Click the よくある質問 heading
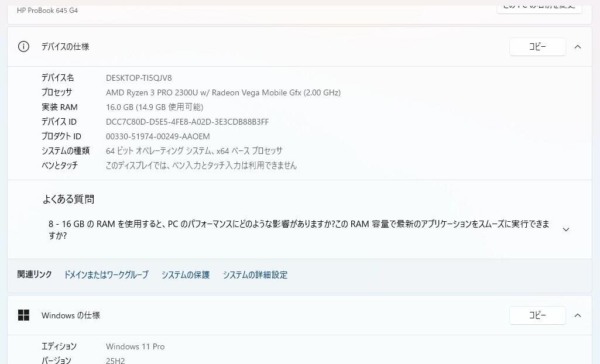 (68, 199)
